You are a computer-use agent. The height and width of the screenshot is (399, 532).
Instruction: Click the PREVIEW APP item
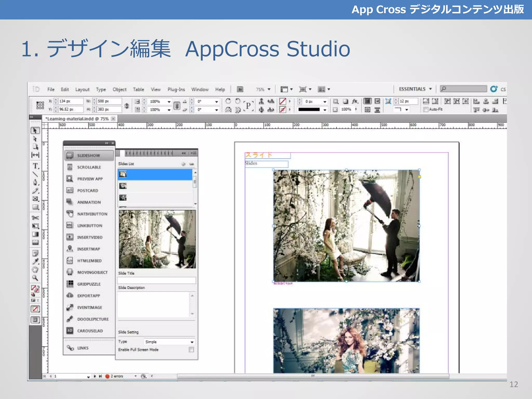89,179
